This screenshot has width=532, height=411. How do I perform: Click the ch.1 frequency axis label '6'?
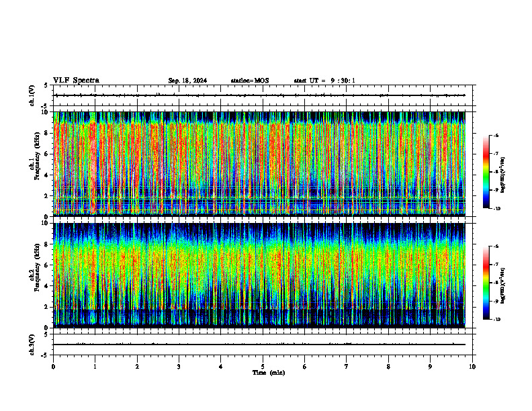pos(47,154)
